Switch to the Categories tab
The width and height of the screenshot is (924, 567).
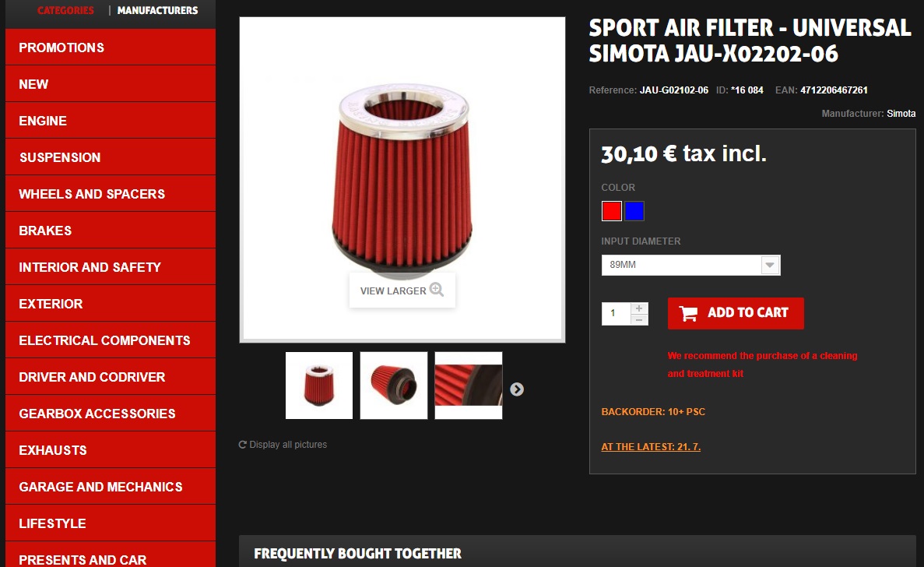point(65,10)
